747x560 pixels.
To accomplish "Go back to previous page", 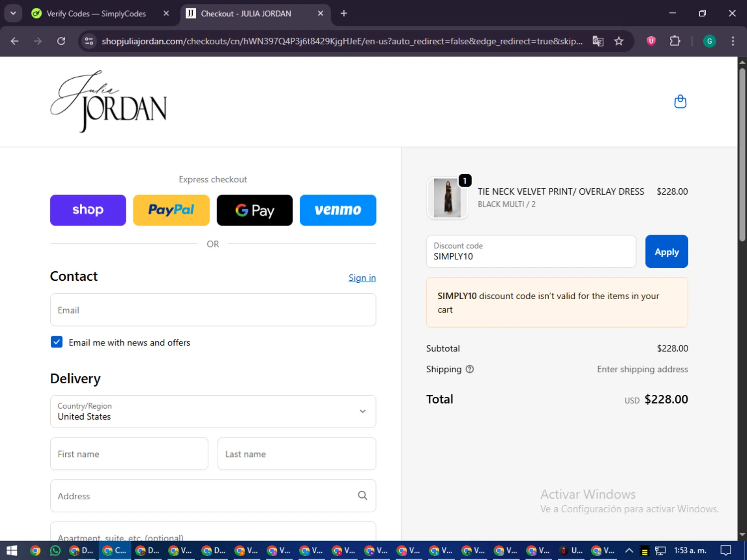I will 14,41.
